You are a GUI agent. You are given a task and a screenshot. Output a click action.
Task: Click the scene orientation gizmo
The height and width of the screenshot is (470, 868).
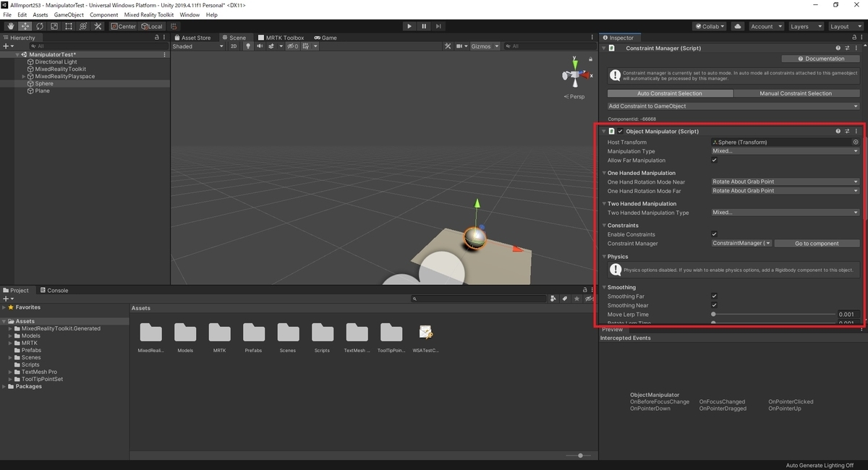575,74
